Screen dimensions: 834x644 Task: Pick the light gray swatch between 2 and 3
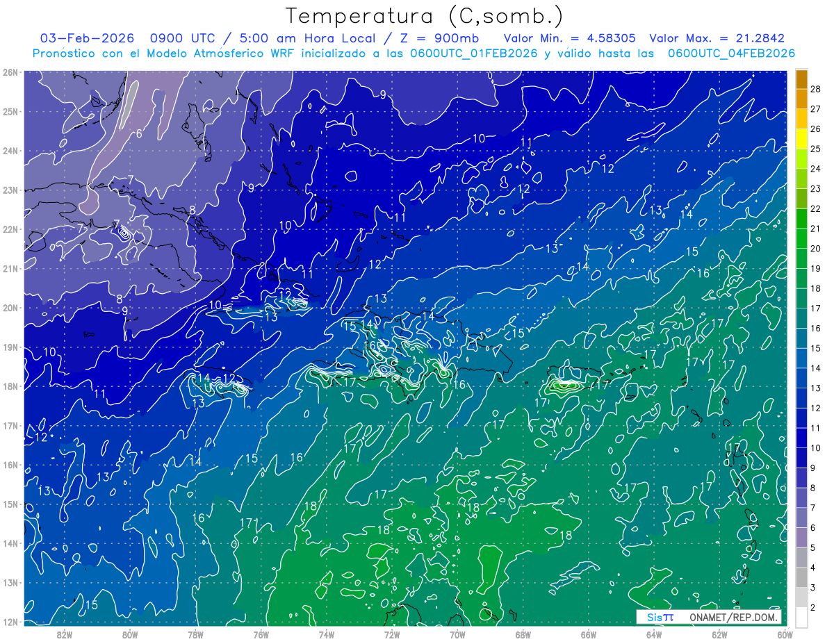801,597
